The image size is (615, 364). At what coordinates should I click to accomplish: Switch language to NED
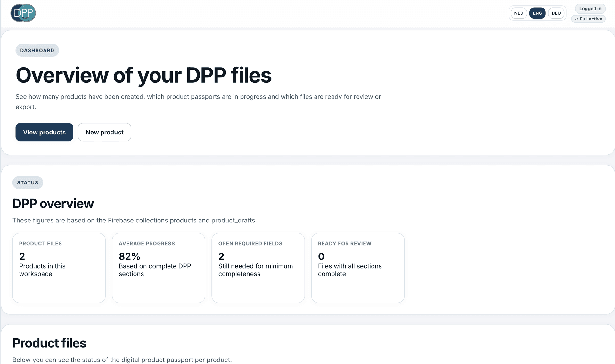click(x=519, y=13)
